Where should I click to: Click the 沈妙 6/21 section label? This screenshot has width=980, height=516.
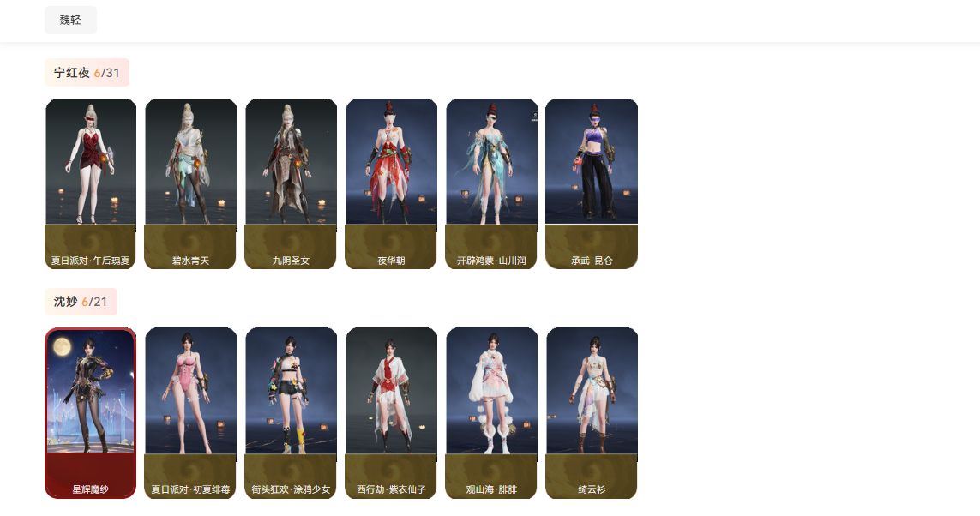click(x=81, y=302)
